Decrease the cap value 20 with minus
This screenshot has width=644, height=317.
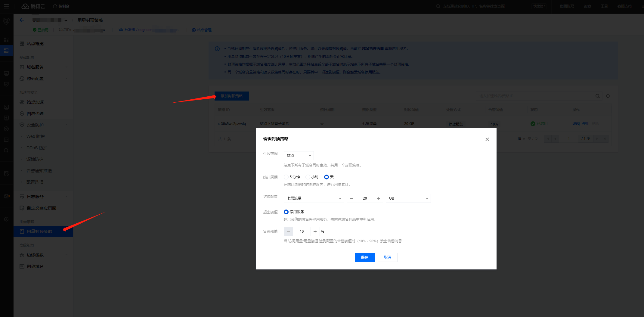351,198
